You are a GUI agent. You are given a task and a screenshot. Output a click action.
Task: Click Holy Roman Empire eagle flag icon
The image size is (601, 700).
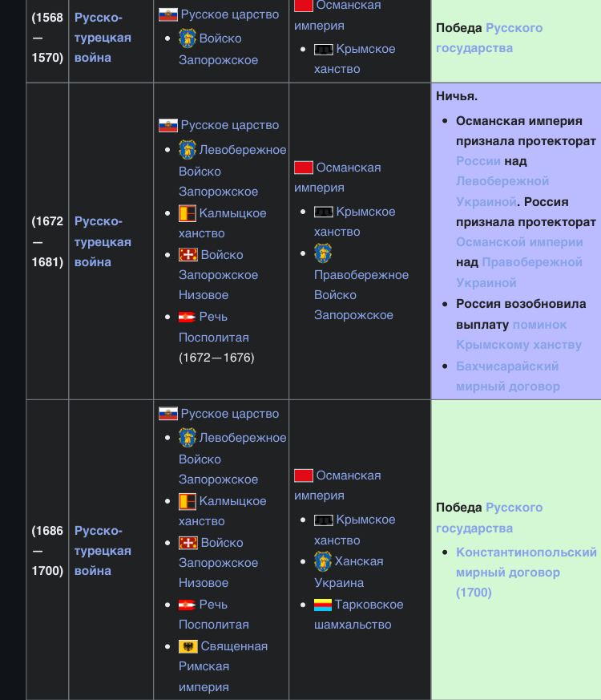coord(188,646)
